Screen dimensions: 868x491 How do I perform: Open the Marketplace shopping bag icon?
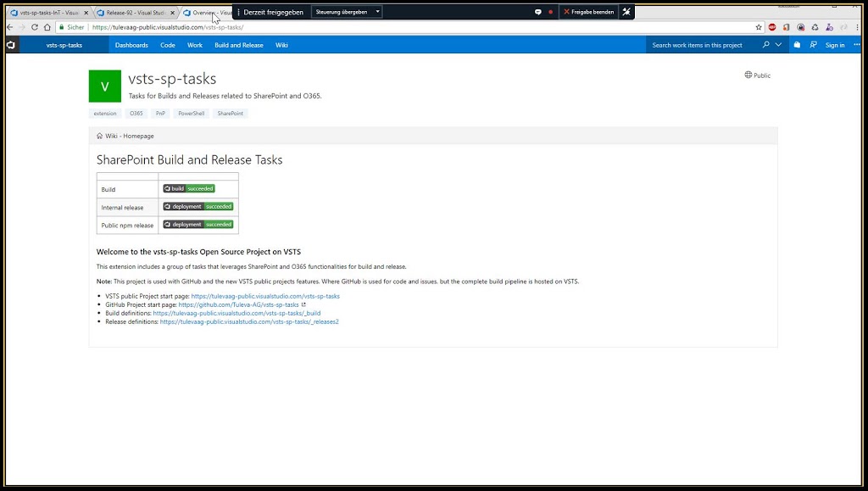click(x=797, y=45)
